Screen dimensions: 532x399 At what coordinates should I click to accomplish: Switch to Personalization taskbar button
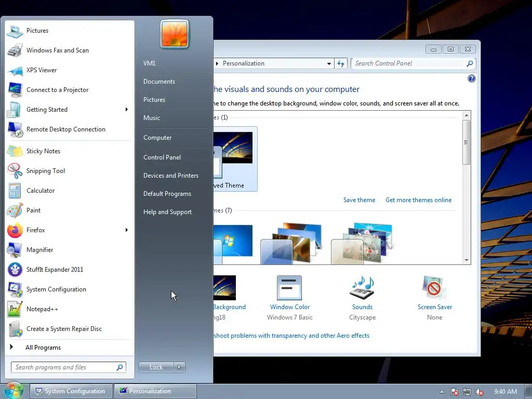155,391
